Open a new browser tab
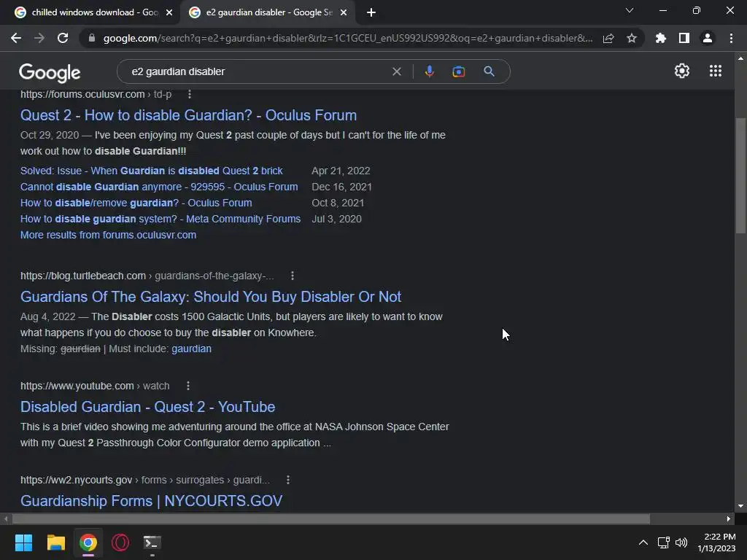Screen dimensions: 747x560 (371, 12)
